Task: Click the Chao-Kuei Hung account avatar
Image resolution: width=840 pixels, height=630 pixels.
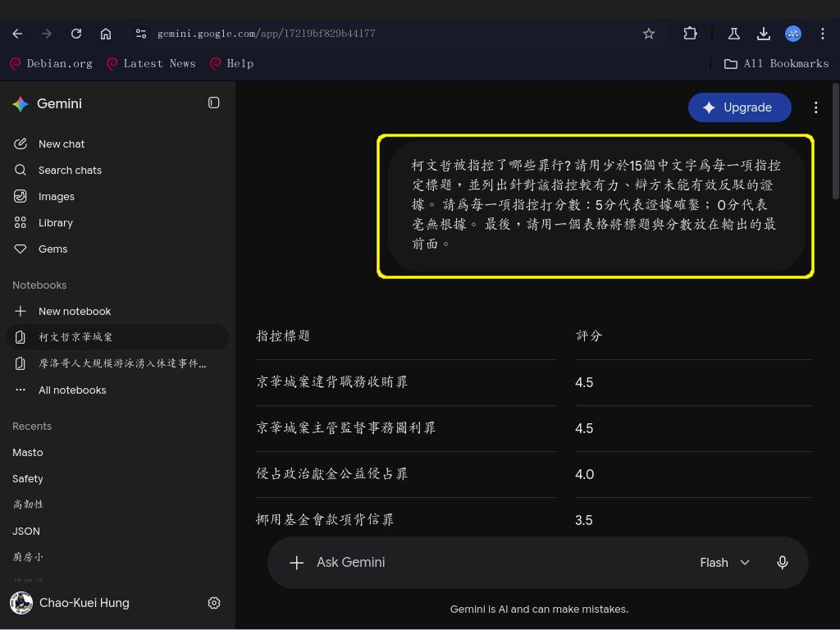Action: pos(21,603)
